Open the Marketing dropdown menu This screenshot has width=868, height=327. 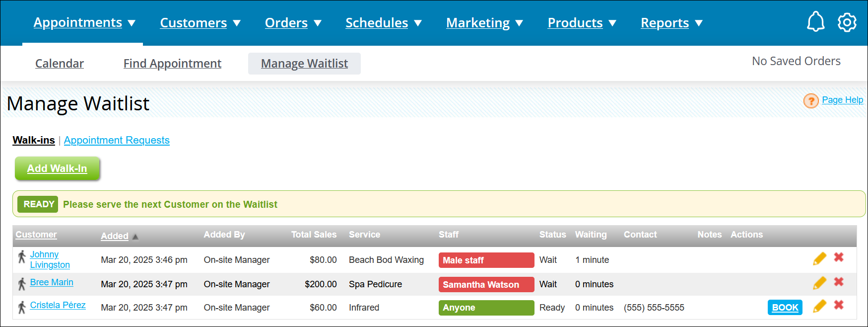tap(484, 23)
